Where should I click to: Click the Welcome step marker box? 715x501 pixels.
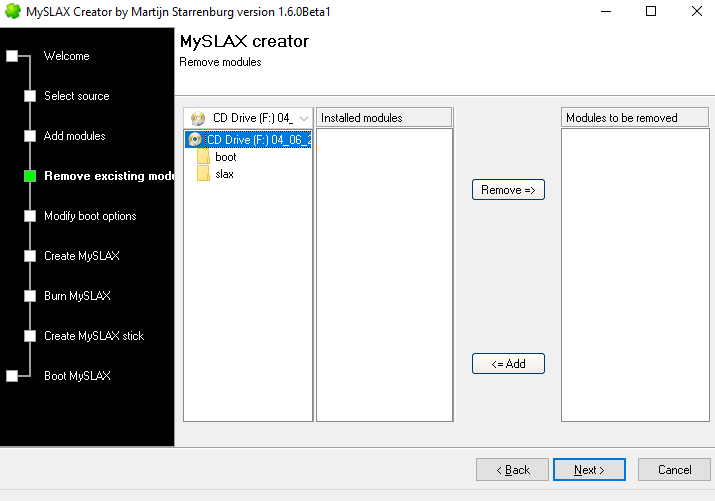(x=12, y=56)
